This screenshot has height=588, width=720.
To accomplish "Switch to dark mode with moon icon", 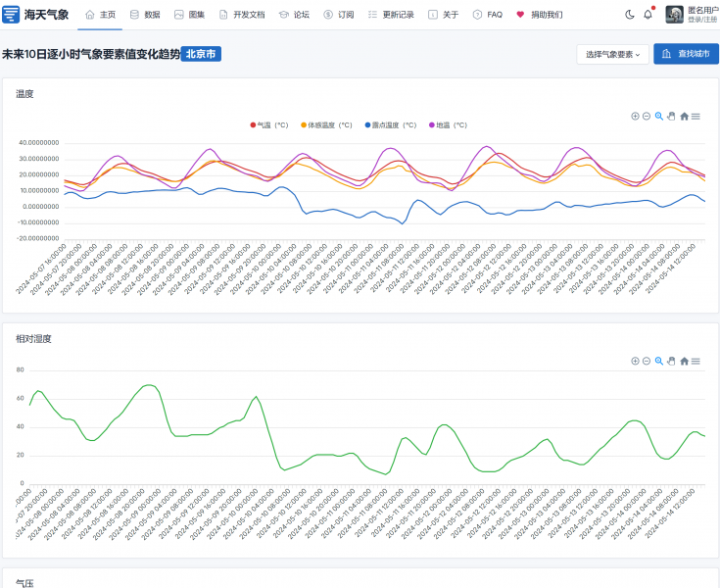I will [x=630, y=15].
